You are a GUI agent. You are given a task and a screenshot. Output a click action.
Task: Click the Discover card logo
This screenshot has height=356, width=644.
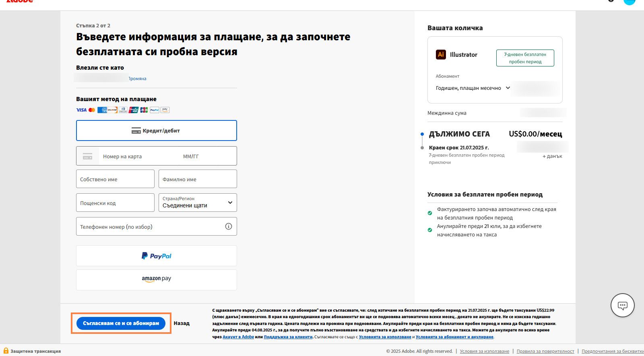112,110
